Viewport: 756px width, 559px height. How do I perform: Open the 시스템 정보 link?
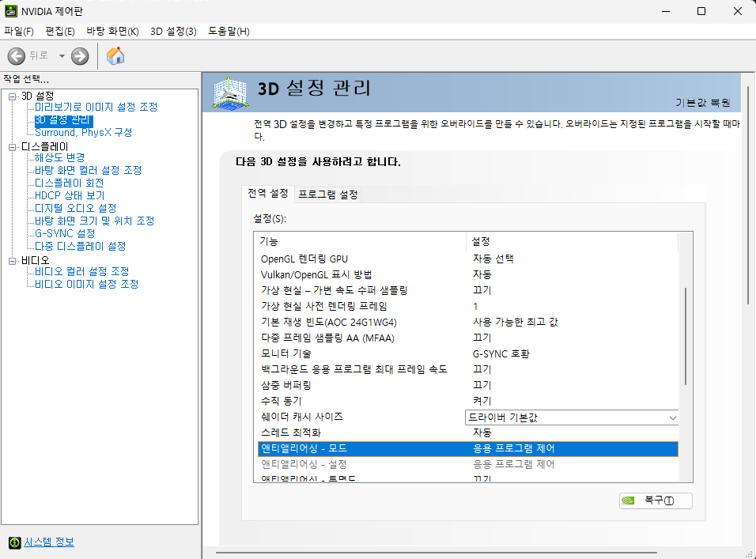pos(49,542)
